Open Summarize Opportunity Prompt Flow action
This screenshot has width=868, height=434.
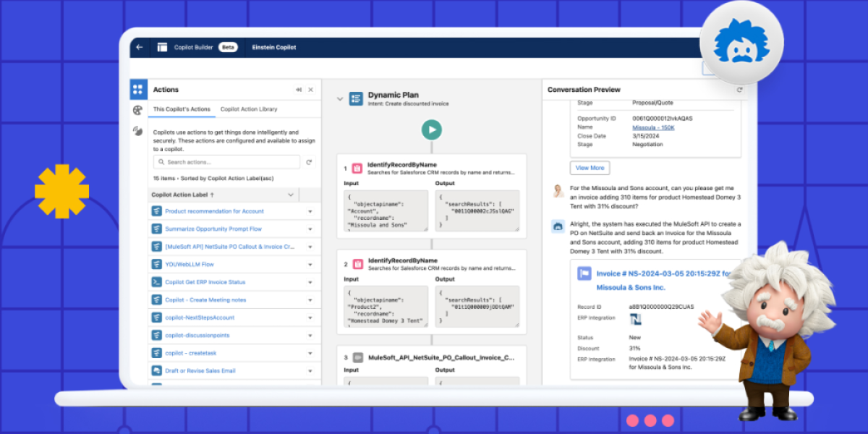point(213,229)
